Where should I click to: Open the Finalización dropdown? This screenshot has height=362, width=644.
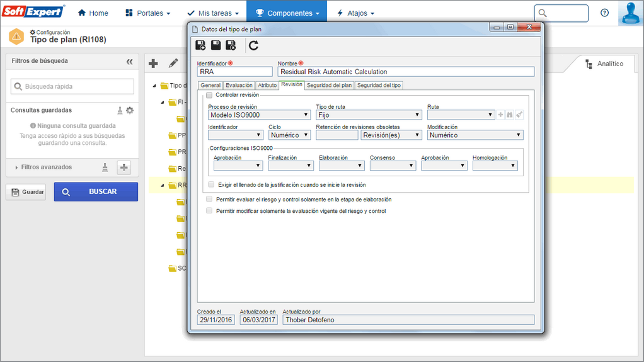290,166
